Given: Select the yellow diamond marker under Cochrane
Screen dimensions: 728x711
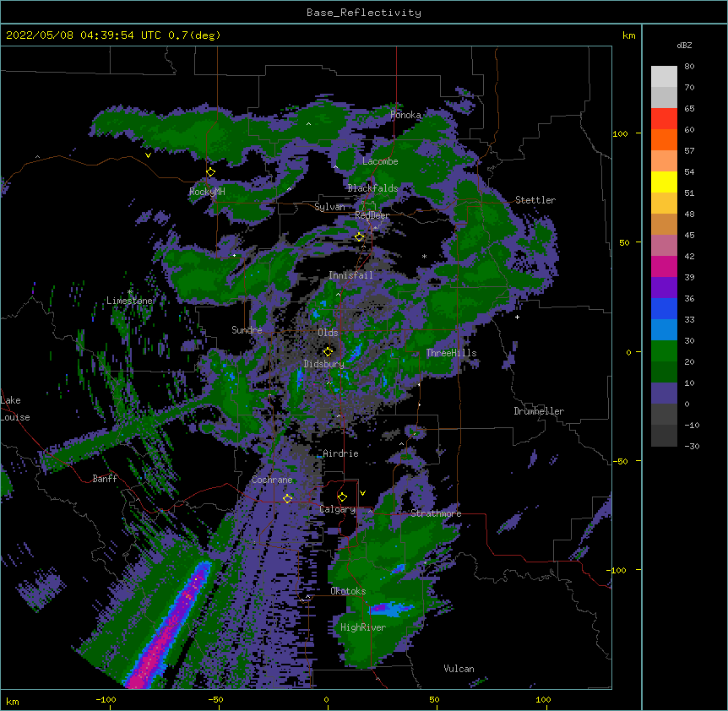Looking at the screenshot, I should point(287,498).
